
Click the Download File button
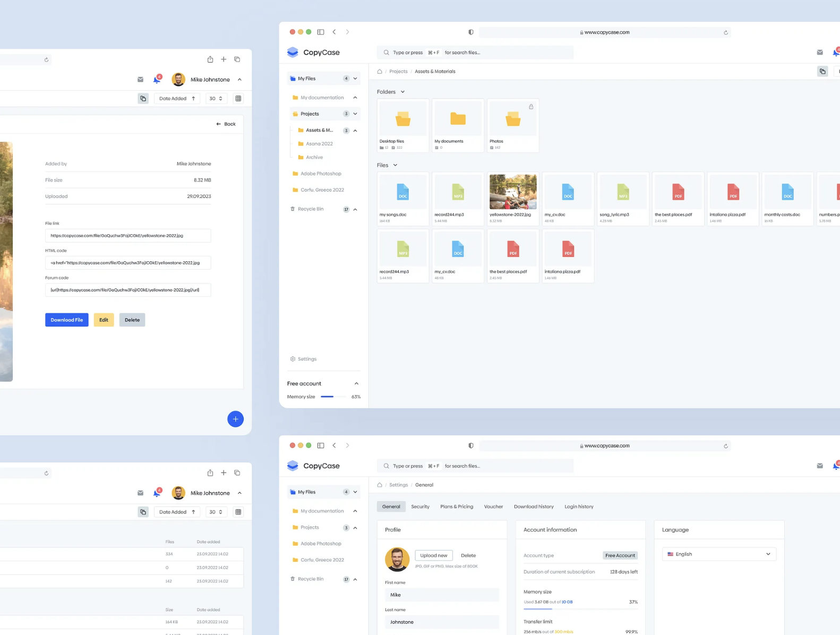tap(66, 320)
